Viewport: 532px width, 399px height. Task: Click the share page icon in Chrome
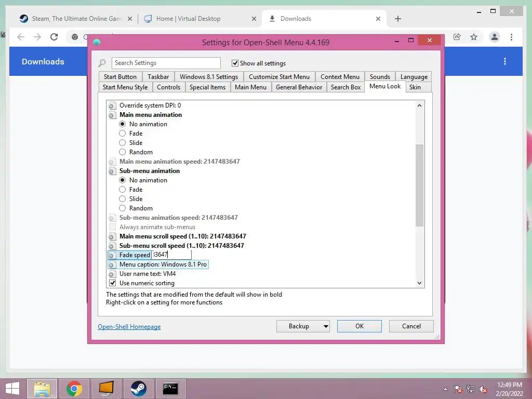pos(457,37)
